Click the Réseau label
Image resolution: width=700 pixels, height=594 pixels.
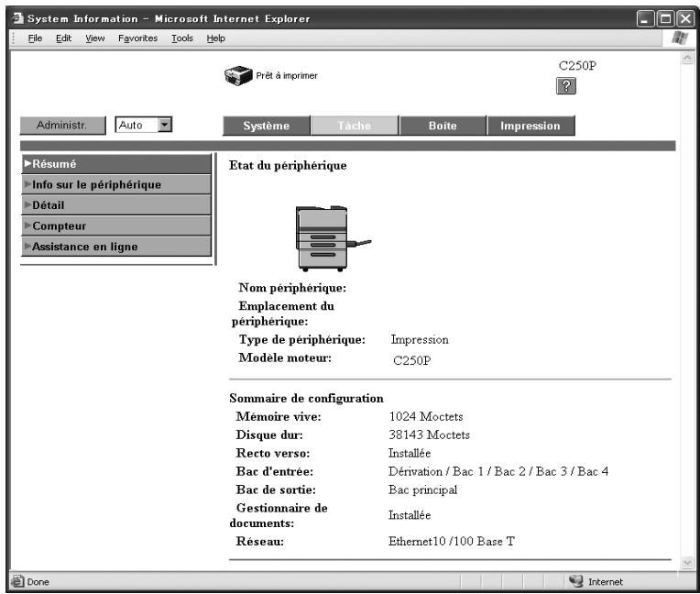pyautogui.click(x=260, y=542)
